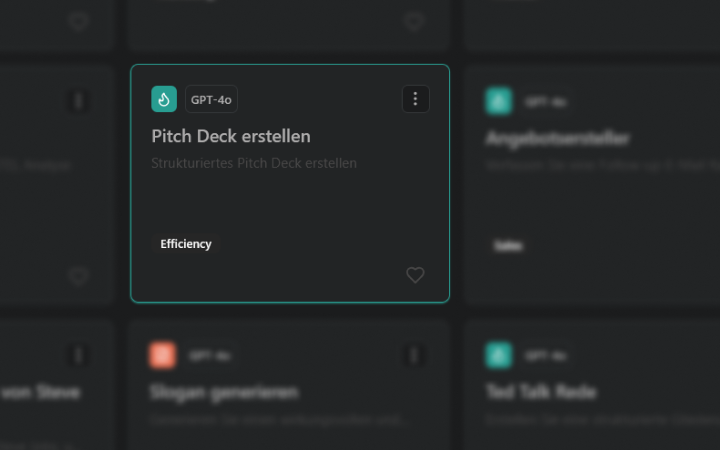Open the Pitch Deck erstellen title

231,136
